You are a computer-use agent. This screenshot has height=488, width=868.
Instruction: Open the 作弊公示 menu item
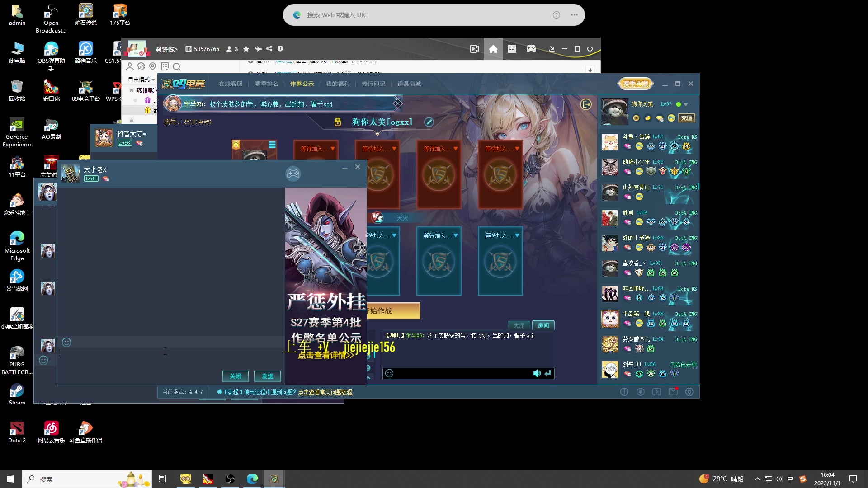302,84
